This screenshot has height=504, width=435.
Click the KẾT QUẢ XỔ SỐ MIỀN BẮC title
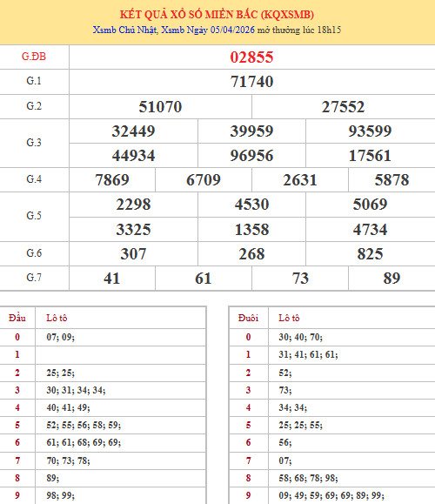tap(217, 15)
